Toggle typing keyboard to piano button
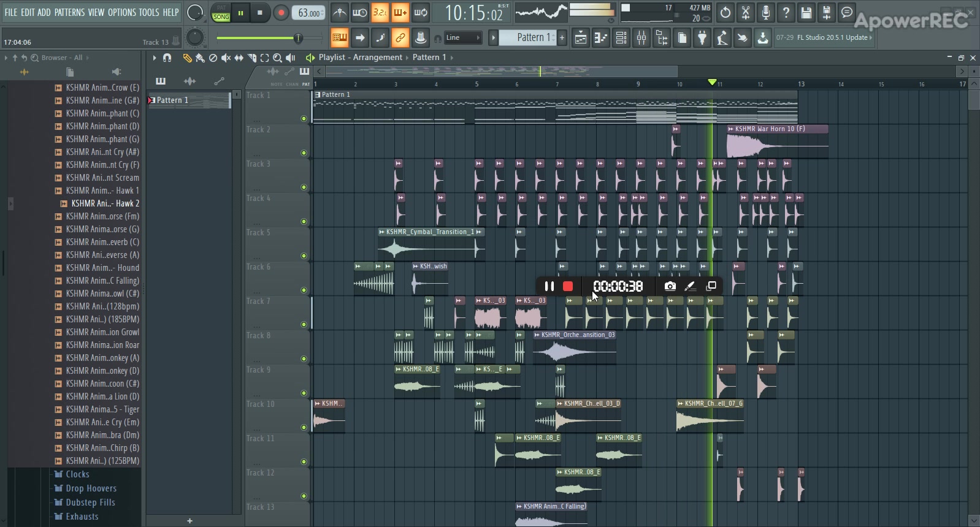 point(339,38)
